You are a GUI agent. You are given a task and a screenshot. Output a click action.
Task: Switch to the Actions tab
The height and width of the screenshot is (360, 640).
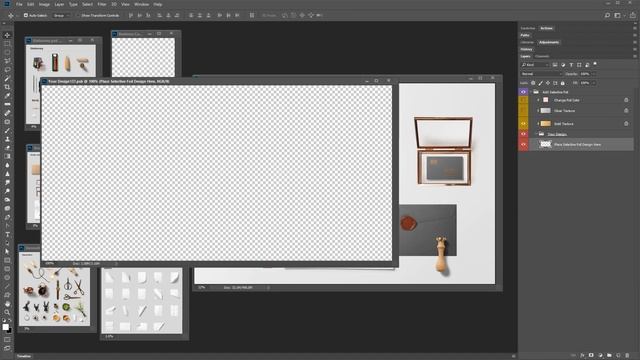click(546, 28)
